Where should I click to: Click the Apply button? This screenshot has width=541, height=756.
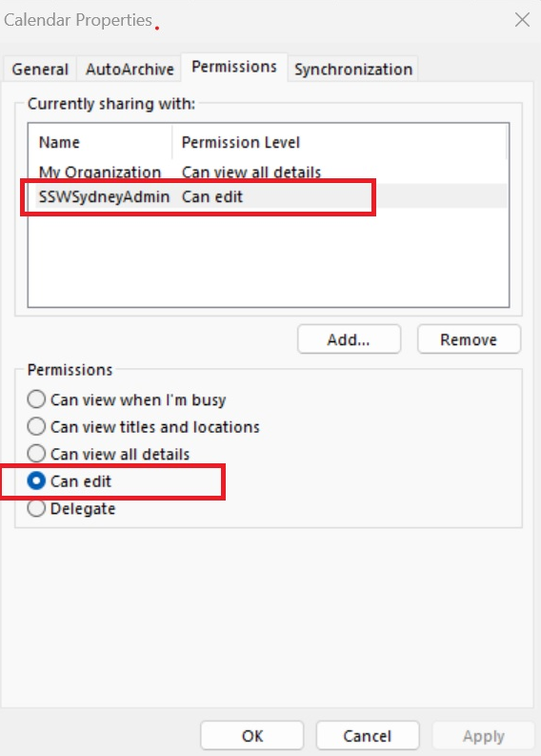click(x=484, y=736)
